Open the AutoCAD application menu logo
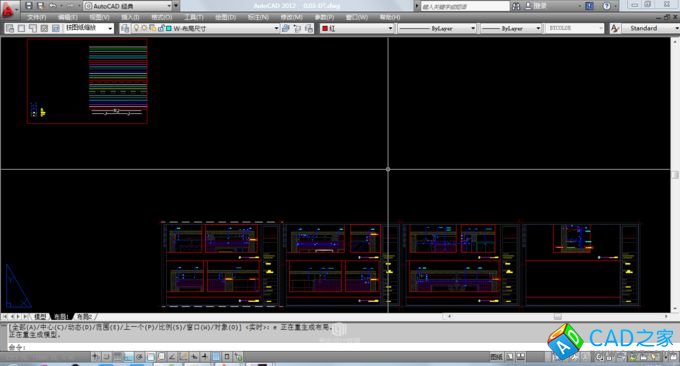The image size is (680, 366). 8,10
